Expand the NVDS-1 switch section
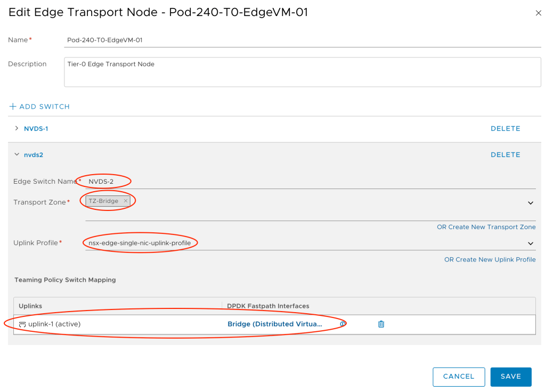 click(17, 128)
